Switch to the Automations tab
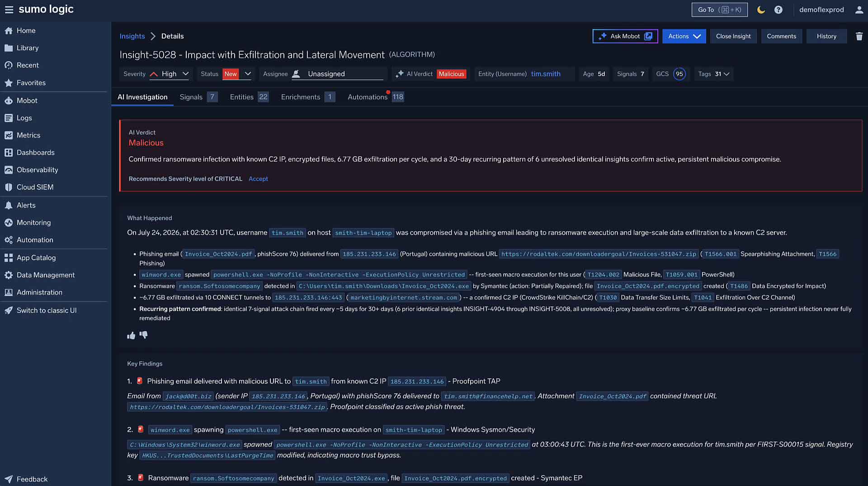868x486 pixels. (x=375, y=97)
